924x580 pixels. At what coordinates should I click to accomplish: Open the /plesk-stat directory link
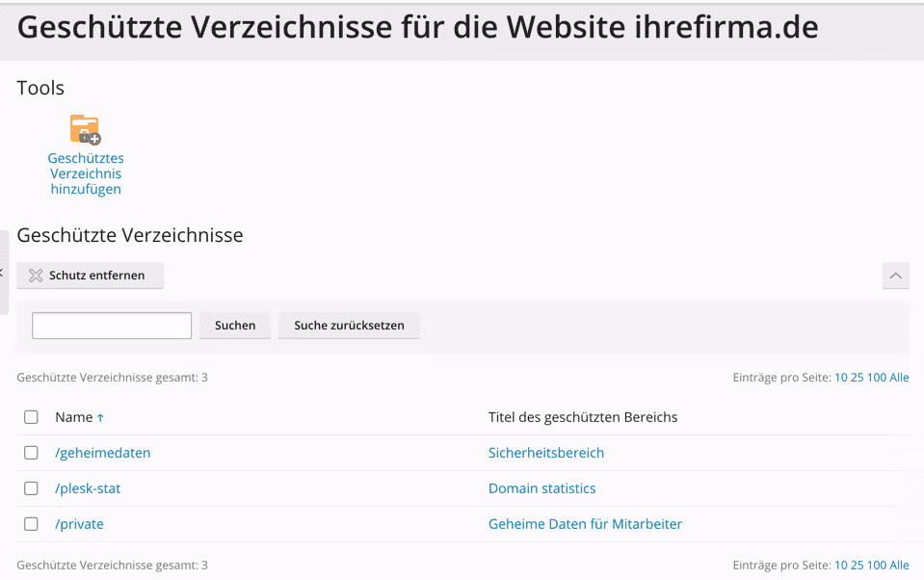pos(88,488)
